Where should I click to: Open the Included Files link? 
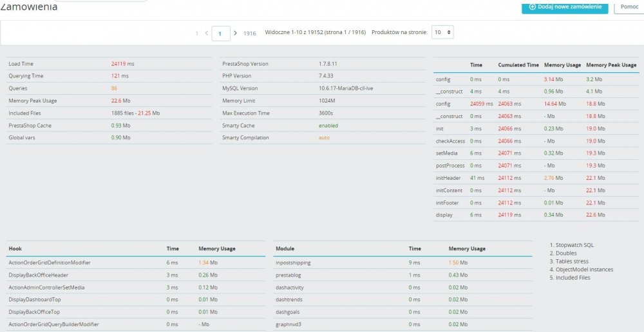click(574, 277)
